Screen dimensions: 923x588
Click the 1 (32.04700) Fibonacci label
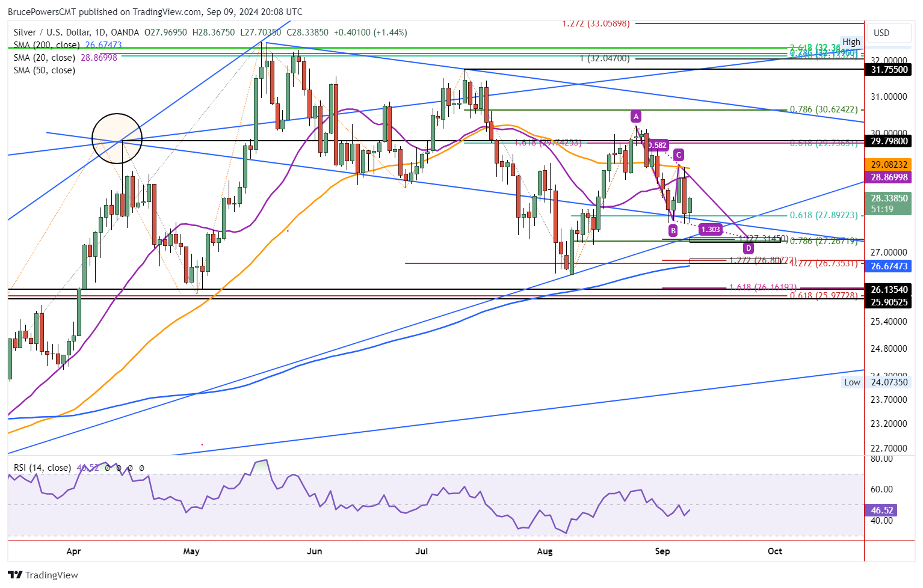[x=605, y=58]
